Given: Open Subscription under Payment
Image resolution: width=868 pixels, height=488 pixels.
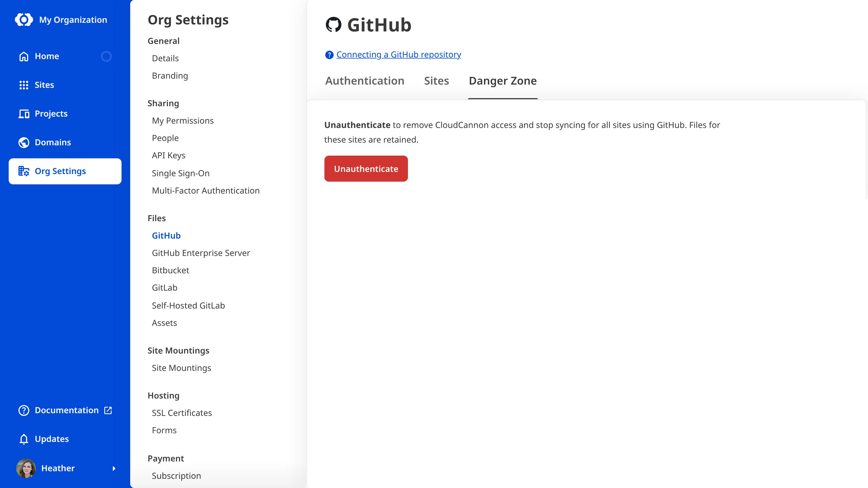Looking at the screenshot, I should [176, 476].
